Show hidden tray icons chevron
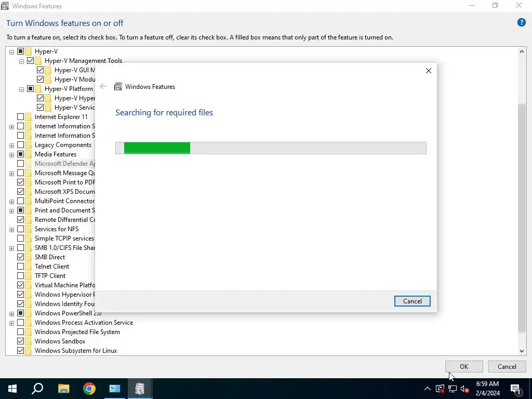Screen dimensions: 532x399 click(x=428, y=389)
